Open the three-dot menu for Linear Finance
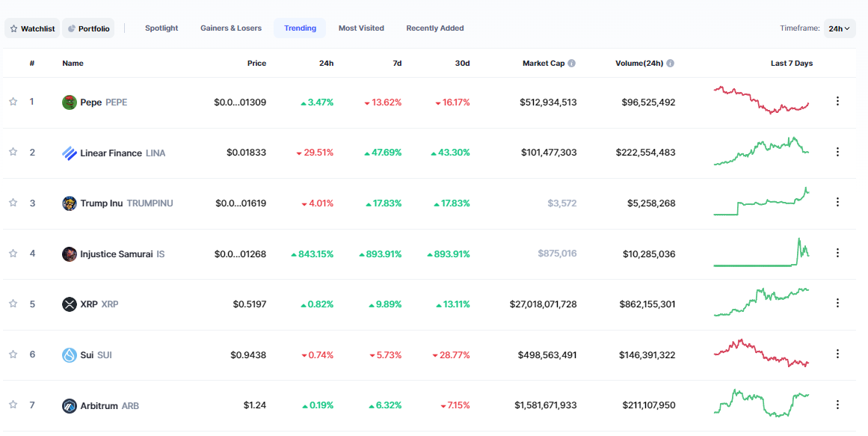The image size is (868, 436). tap(837, 152)
